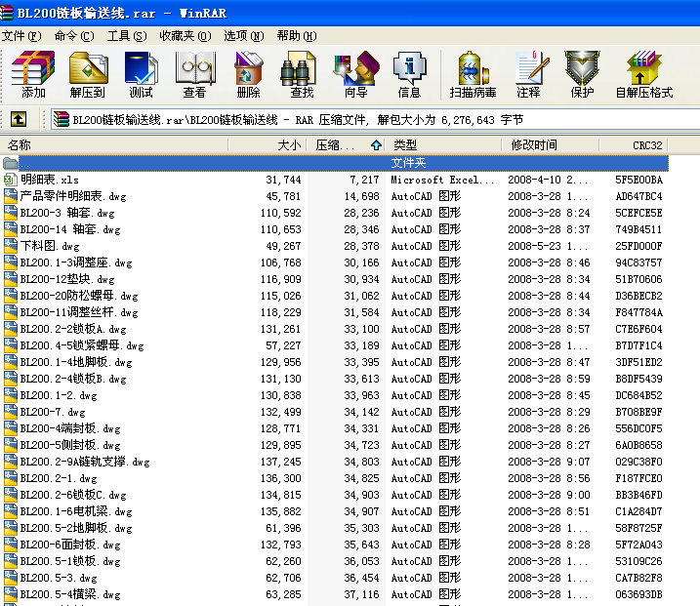Select file BL200-4端封板.dwg
The image size is (700, 606).
coord(70,428)
